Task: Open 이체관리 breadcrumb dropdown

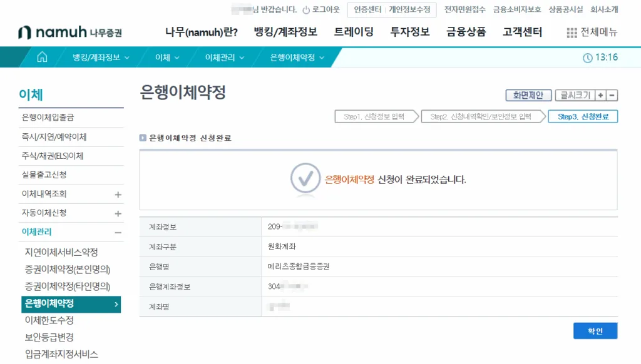Action: pyautogui.click(x=225, y=58)
